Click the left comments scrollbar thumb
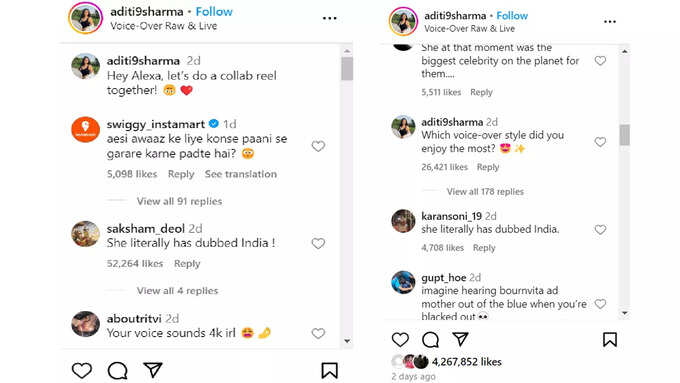Screen dimensions: 680x383 pyautogui.click(x=347, y=69)
